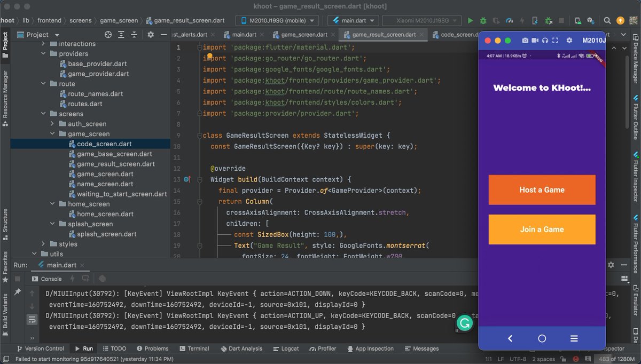
Task: Collapse the route folder
Action: 44,84
